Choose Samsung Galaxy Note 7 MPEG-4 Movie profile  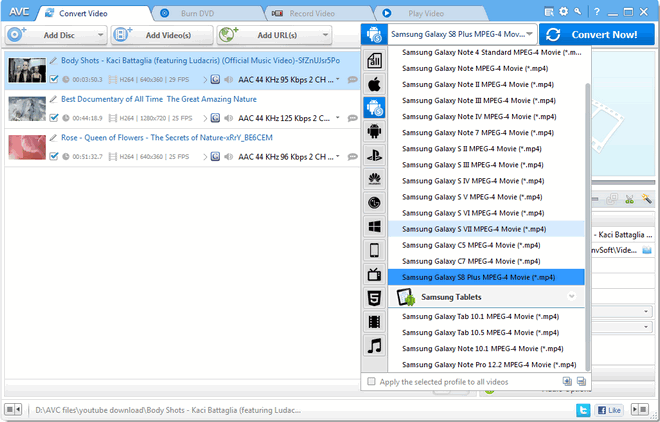(x=486, y=133)
